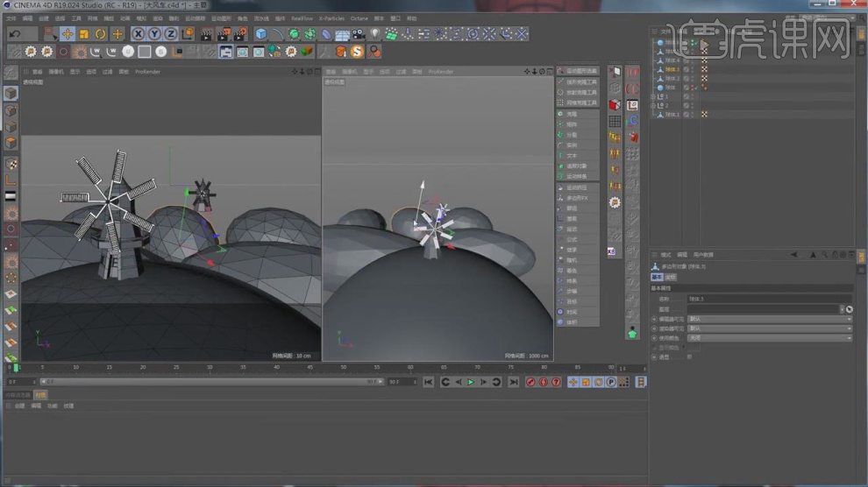Click the Light bulb object icon

tap(375, 34)
